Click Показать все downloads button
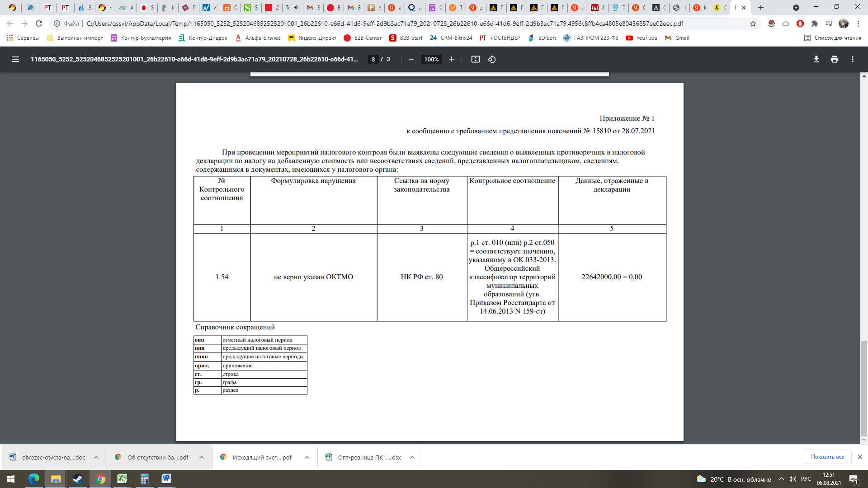 [x=827, y=457]
